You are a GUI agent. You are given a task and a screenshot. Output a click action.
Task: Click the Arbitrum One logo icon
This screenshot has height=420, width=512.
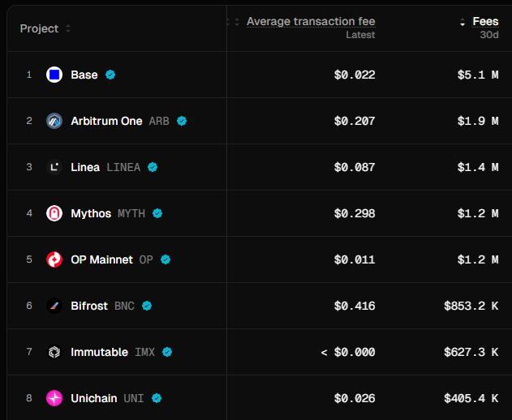pos(54,121)
